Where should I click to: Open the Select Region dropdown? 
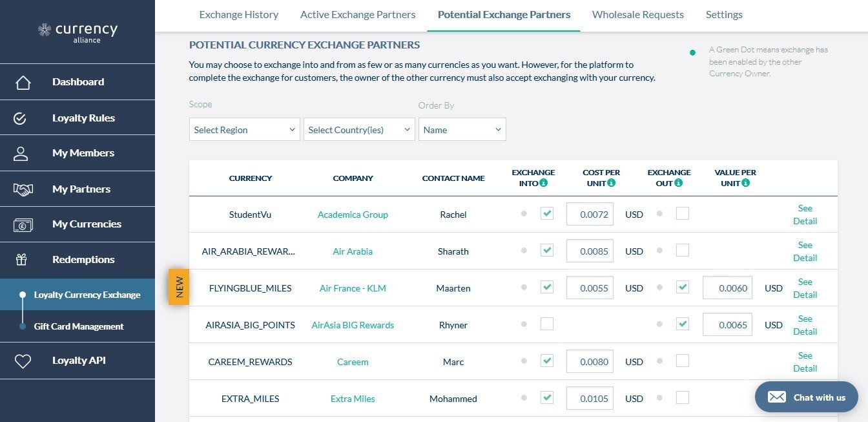245,129
